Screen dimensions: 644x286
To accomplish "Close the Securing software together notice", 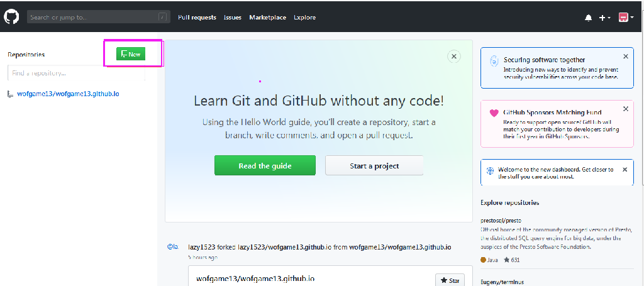I will pyautogui.click(x=626, y=56).
